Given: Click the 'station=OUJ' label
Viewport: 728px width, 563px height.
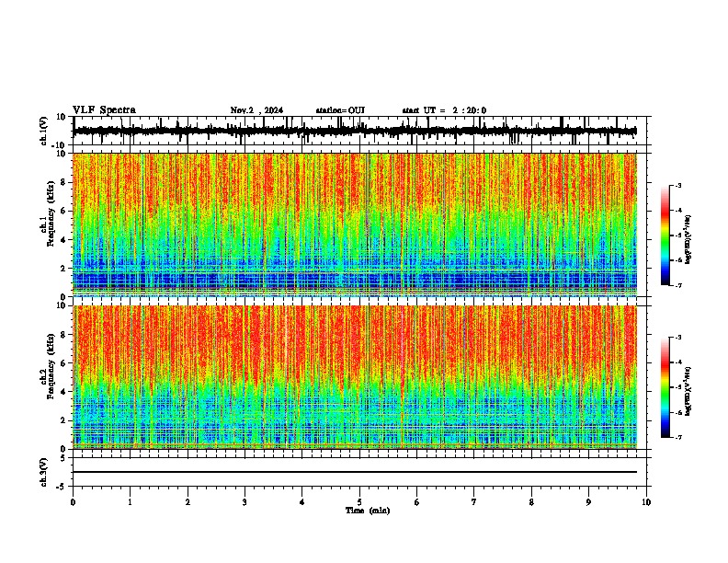Looking at the screenshot, I should 340,110.
